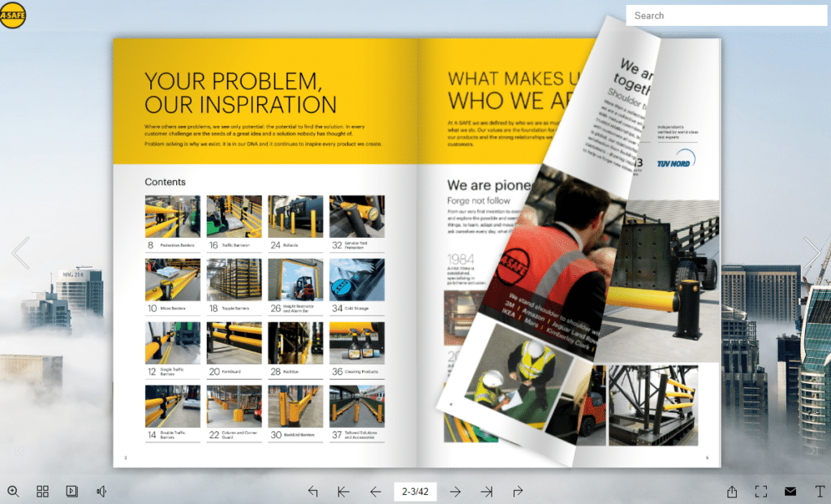The width and height of the screenshot is (831, 504).
Task: Open the page thumbnails grid view
Action: tap(42, 491)
